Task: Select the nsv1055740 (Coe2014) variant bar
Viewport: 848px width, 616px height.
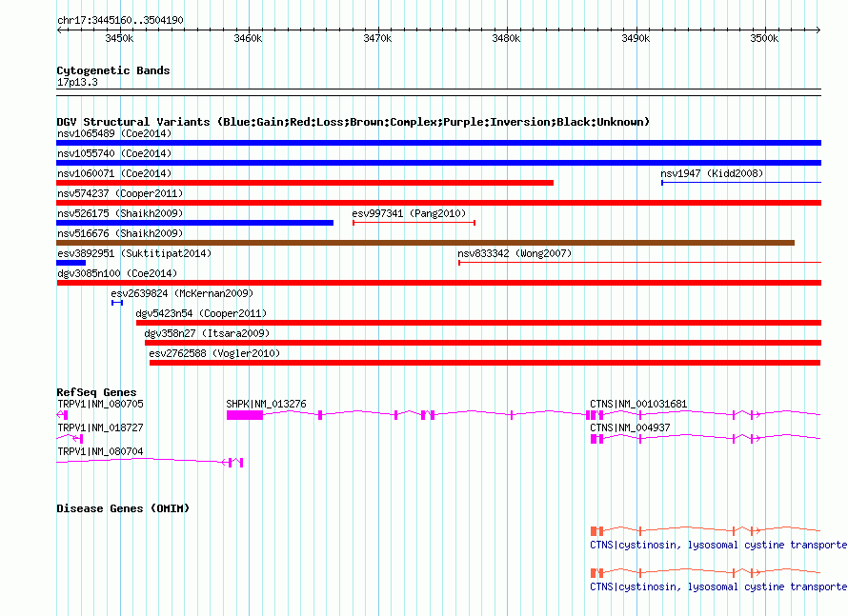Action: (438, 163)
